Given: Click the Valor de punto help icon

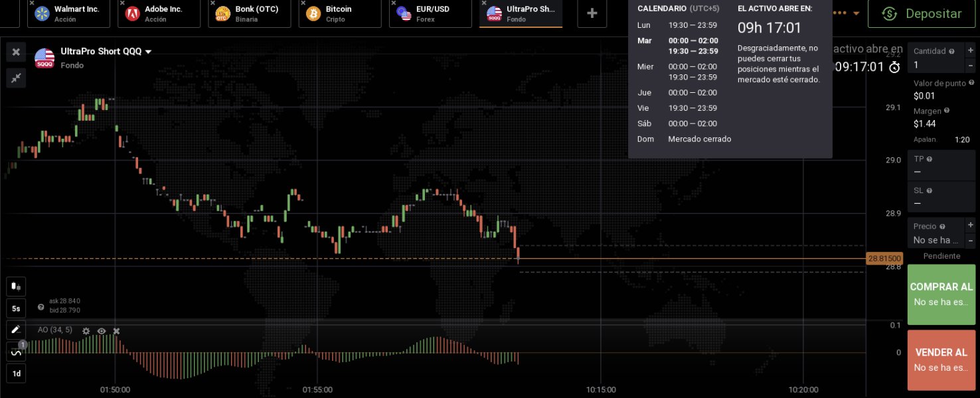Looking at the screenshot, I should [x=971, y=83].
